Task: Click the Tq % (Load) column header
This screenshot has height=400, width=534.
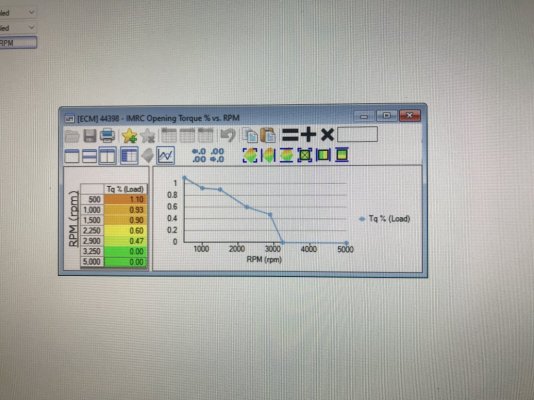Action: [x=125, y=189]
